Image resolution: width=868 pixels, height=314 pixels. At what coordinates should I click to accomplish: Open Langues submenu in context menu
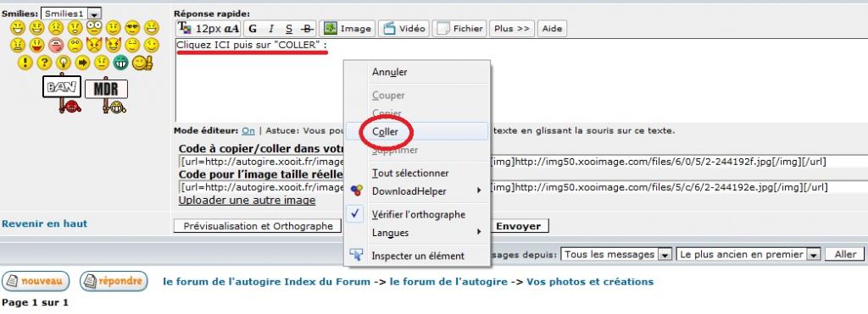417,233
